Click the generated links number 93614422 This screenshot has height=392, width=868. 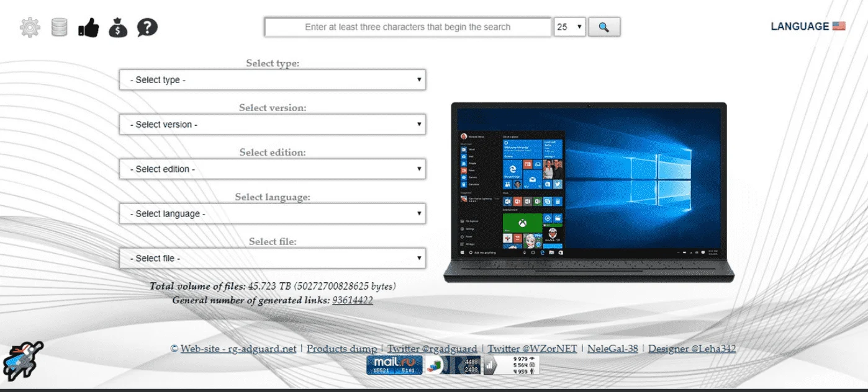click(353, 300)
